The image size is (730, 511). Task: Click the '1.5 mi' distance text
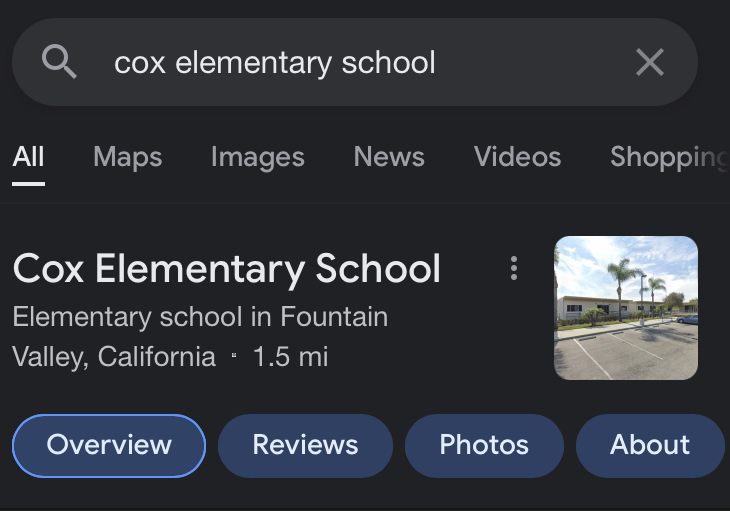290,356
